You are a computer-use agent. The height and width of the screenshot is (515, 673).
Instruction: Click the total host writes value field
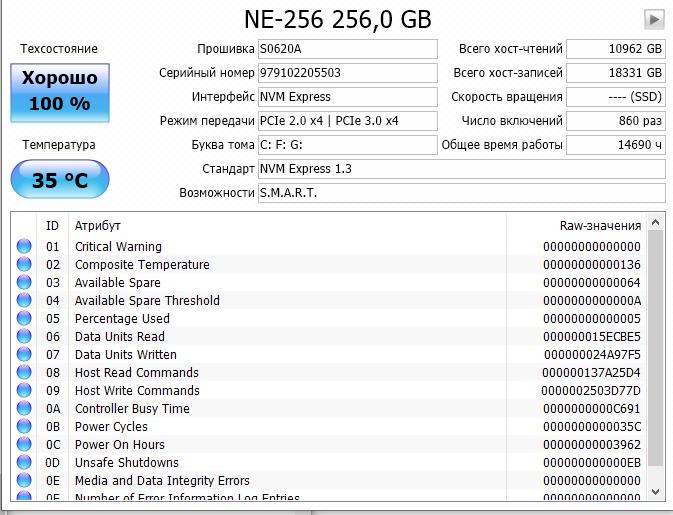click(x=615, y=73)
